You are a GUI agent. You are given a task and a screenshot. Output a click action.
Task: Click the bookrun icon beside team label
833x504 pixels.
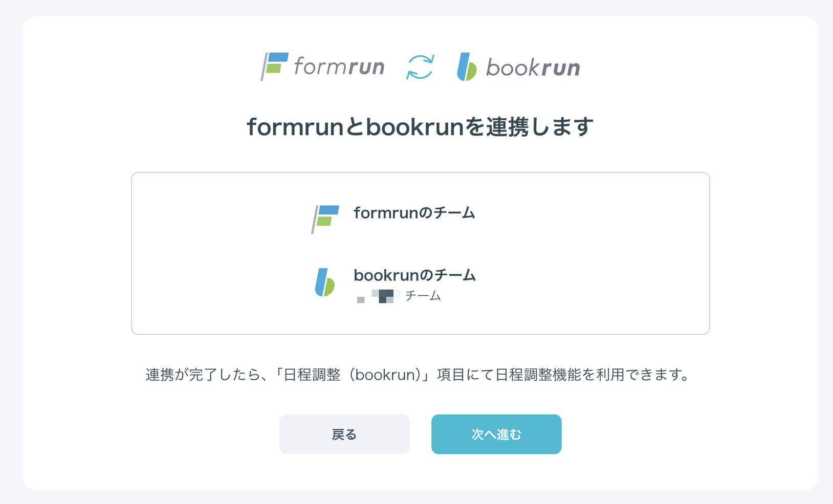coord(325,282)
